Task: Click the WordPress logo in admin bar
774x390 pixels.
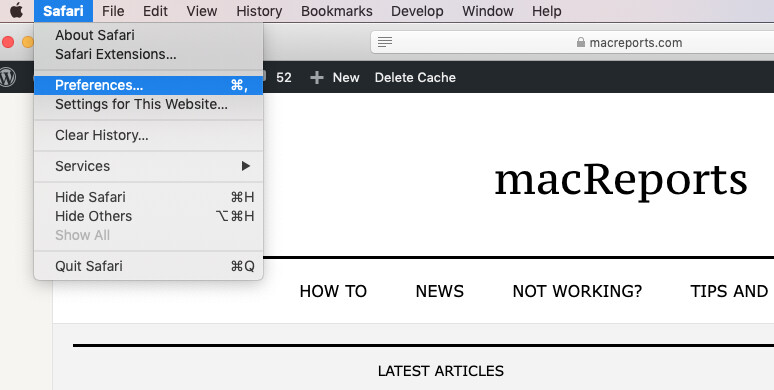Action: click(x=7, y=77)
